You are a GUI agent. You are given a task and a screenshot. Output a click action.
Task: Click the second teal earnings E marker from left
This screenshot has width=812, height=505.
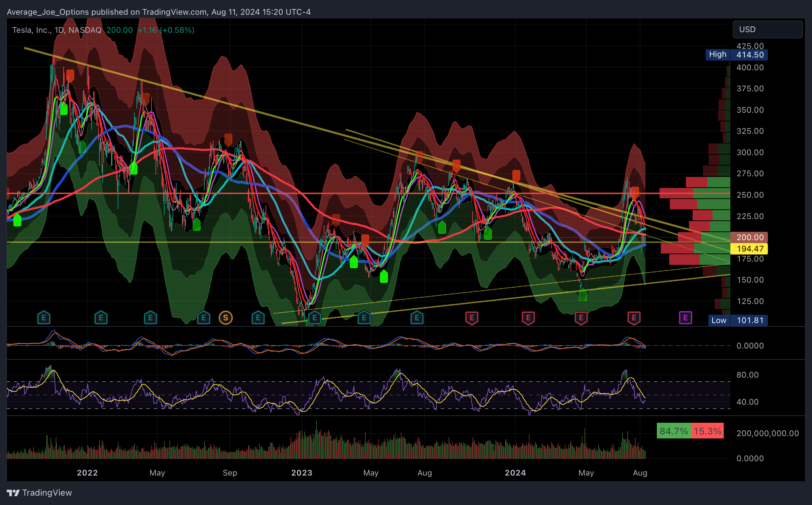101,318
